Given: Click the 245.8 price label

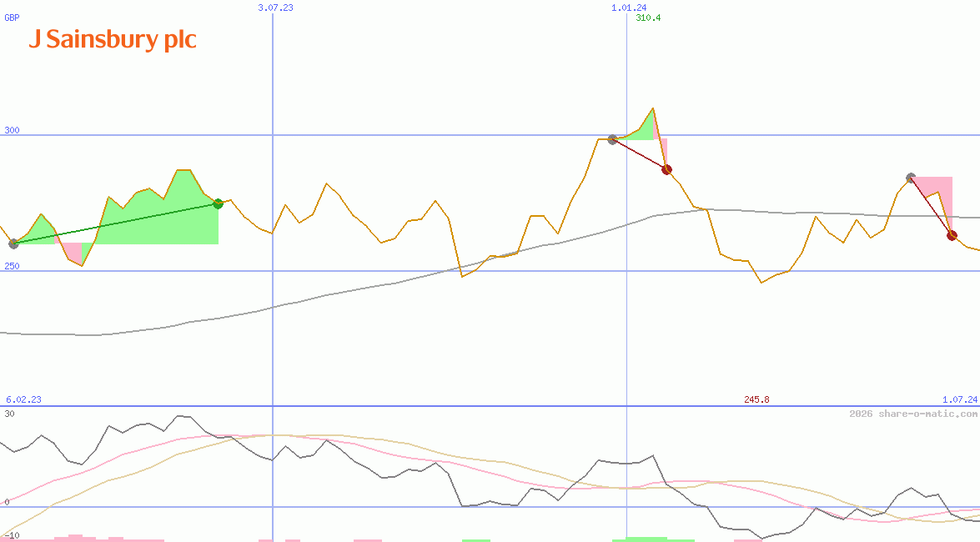Looking at the screenshot, I should pos(756,399).
